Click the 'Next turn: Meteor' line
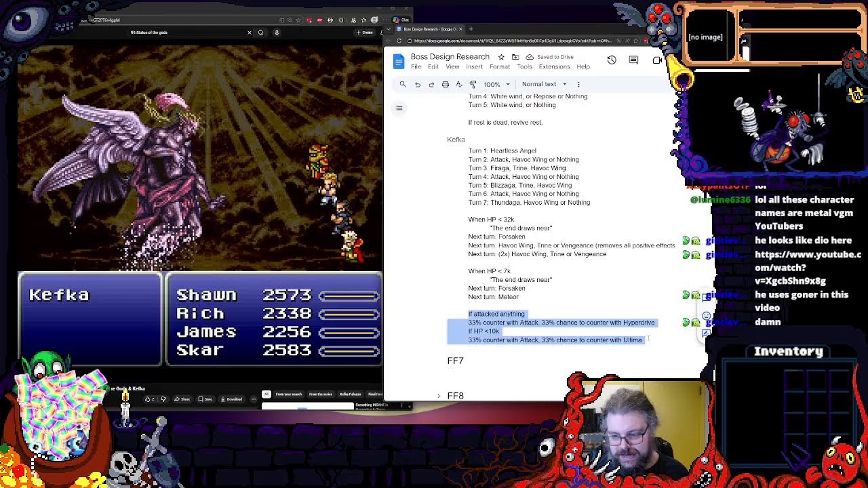The image size is (868, 488). coord(493,297)
